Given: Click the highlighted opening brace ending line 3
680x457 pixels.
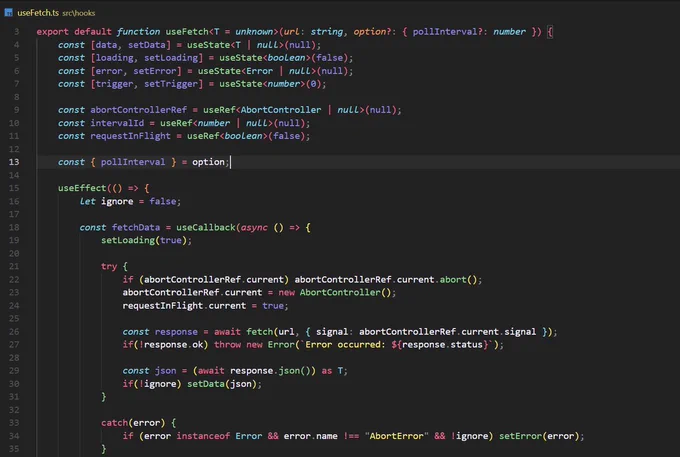Looking at the screenshot, I should (549, 32).
